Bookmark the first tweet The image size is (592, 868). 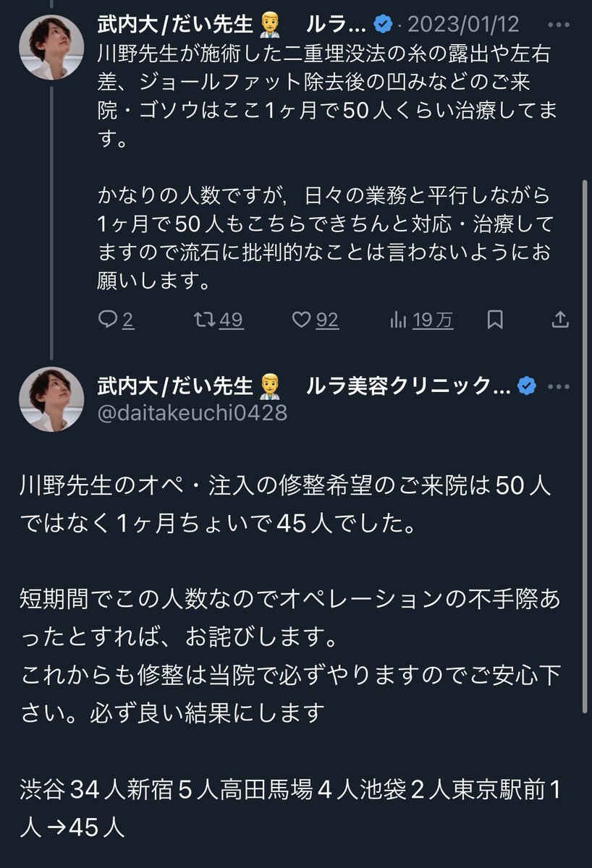click(x=496, y=320)
